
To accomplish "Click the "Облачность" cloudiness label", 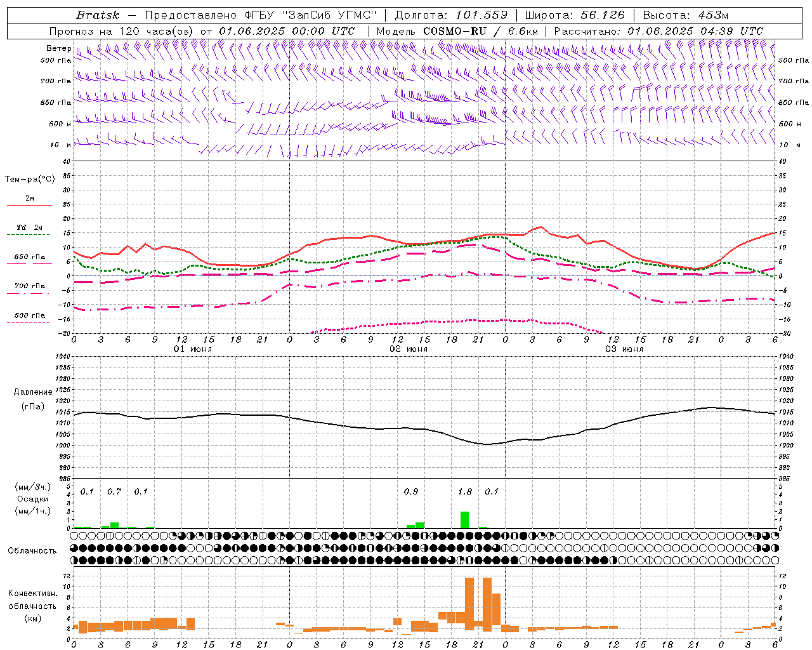I will (x=32, y=550).
